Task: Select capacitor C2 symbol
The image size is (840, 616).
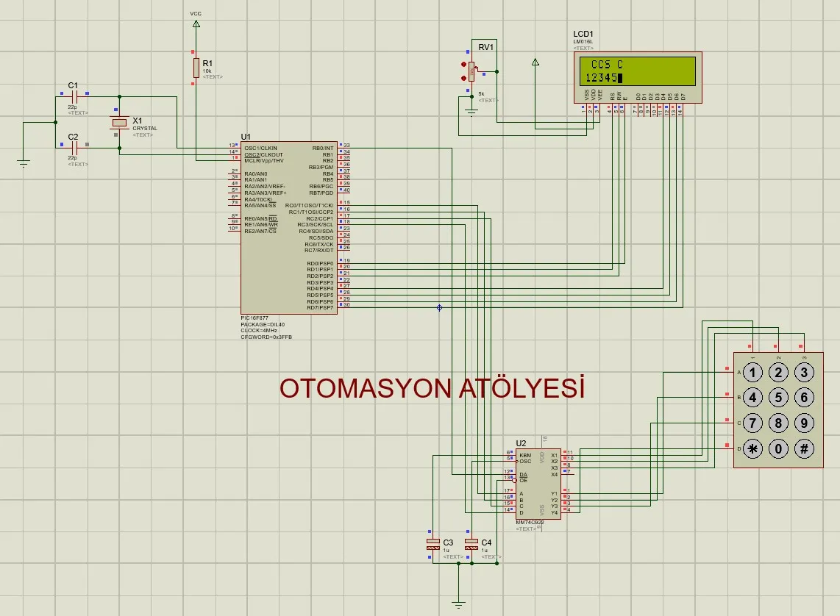Action: pos(73,148)
